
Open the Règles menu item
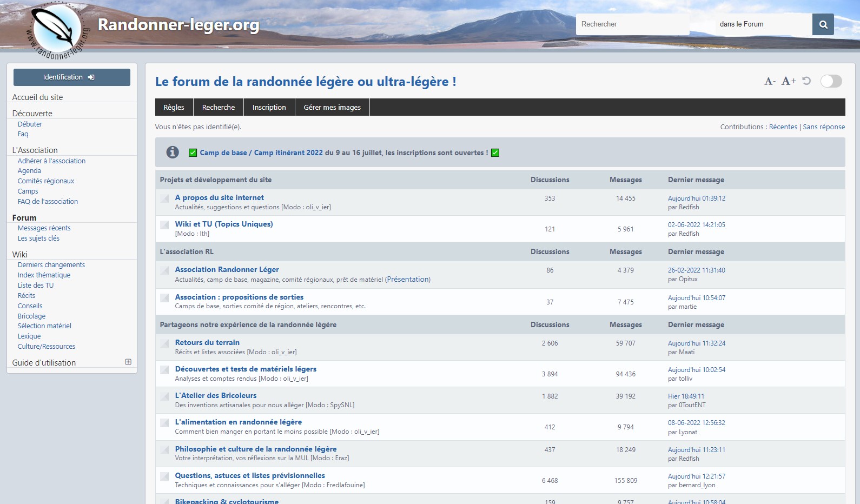(174, 107)
